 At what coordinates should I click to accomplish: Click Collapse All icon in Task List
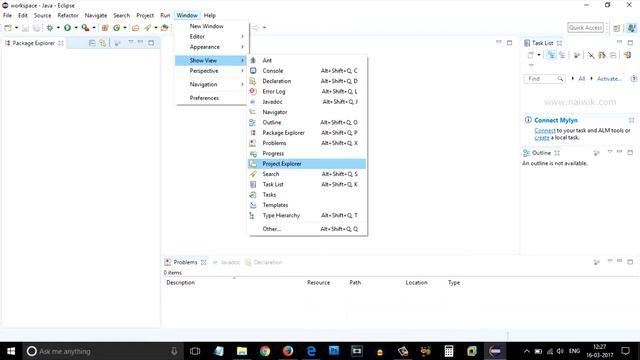(613, 55)
